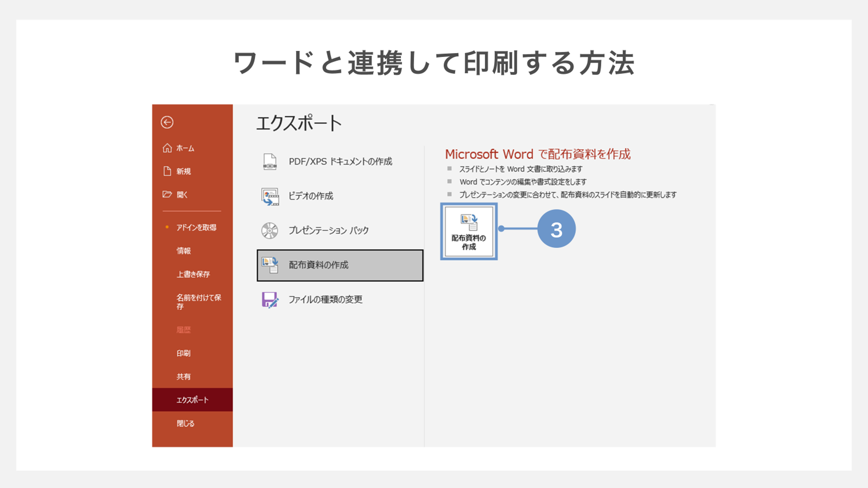Screen dimensions: 868x488
Task: Select 配布資料の作成 in export list
Action: [x=340, y=265]
